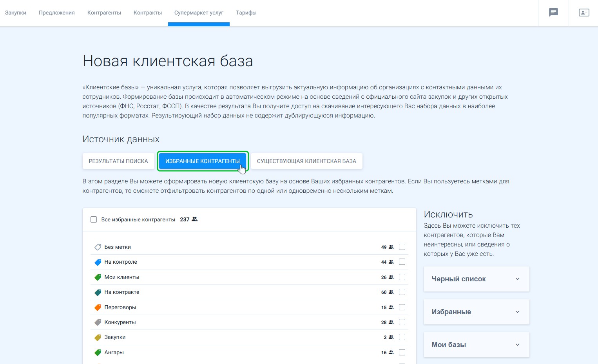The width and height of the screenshot is (598, 364).
Task: Click the green tag icon for Ангары
Action: click(x=98, y=353)
